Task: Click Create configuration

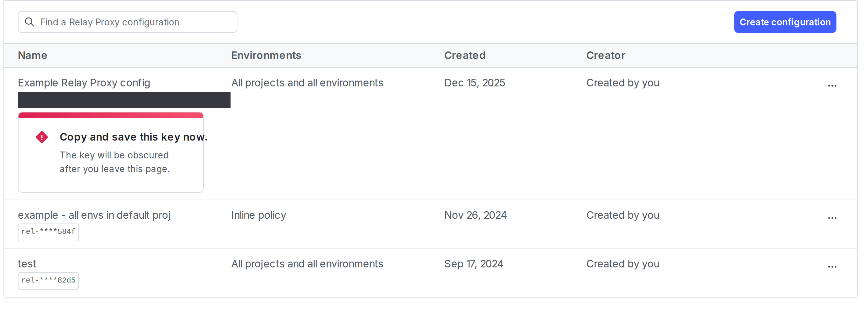Action: (785, 22)
